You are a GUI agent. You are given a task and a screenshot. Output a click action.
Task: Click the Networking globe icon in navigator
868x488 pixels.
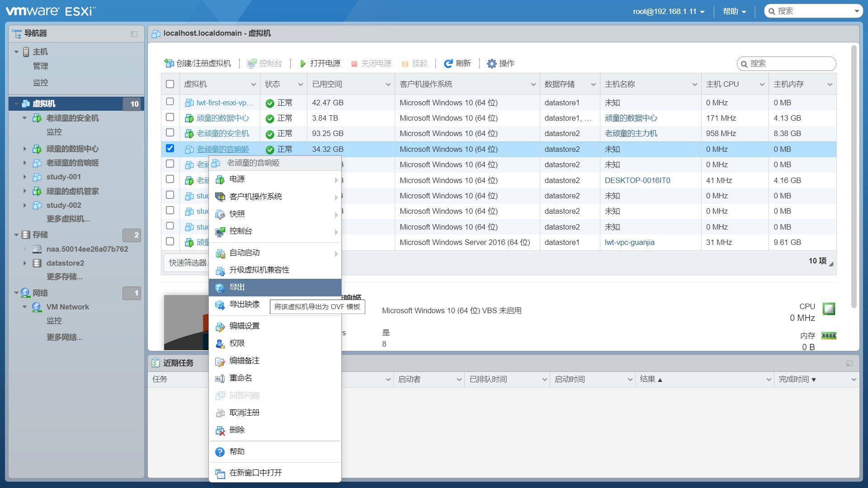[25, 293]
